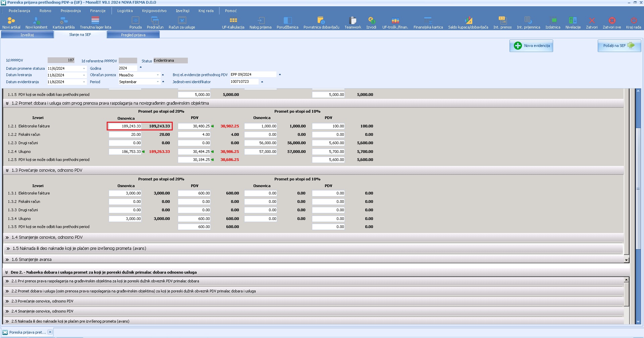The height and width of the screenshot is (338, 644).
Task: Collapse Deo 2. Nabavka dobara section
Action: click(x=6, y=272)
